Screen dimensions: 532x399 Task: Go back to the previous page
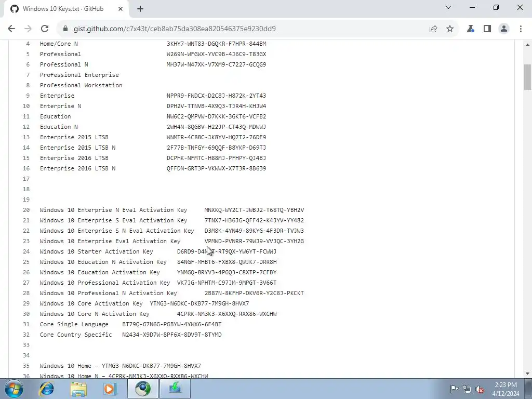pyautogui.click(x=11, y=29)
